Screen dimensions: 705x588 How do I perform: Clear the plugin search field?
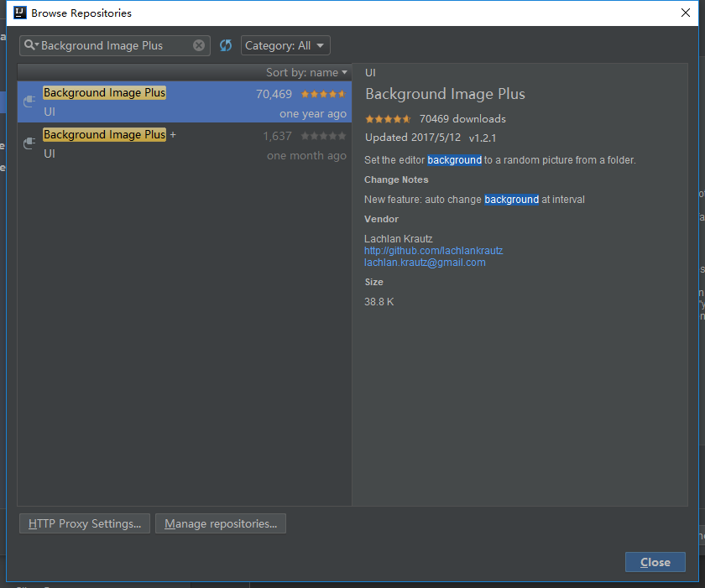pos(199,45)
